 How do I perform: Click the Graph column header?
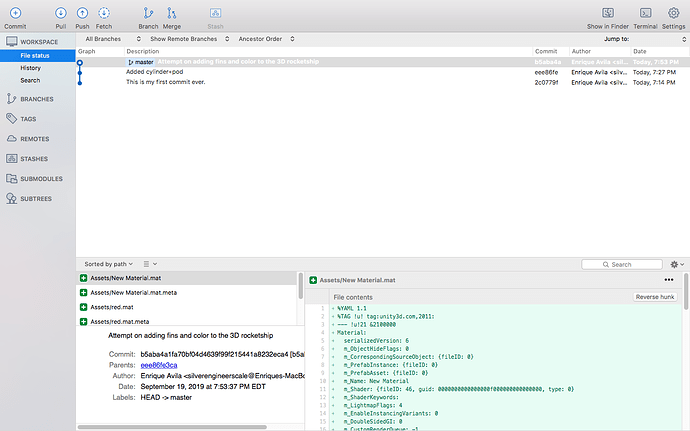(100, 51)
